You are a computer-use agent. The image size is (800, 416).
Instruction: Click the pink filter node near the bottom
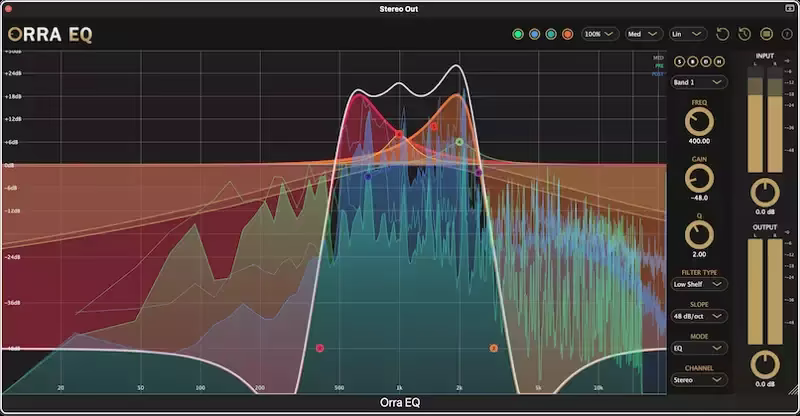[320, 348]
